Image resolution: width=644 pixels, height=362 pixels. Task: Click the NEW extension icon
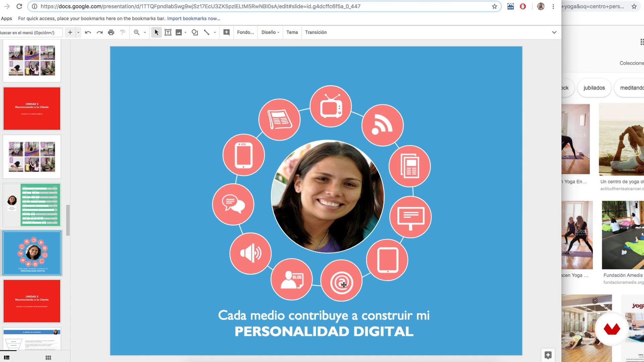click(x=511, y=6)
